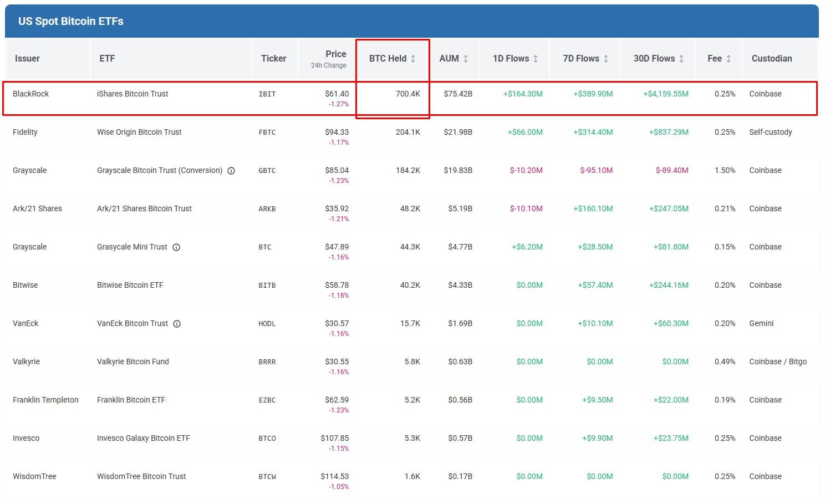Select the $-95.10M 7D flow value
Screen dimensions: 825x504
click(x=597, y=170)
